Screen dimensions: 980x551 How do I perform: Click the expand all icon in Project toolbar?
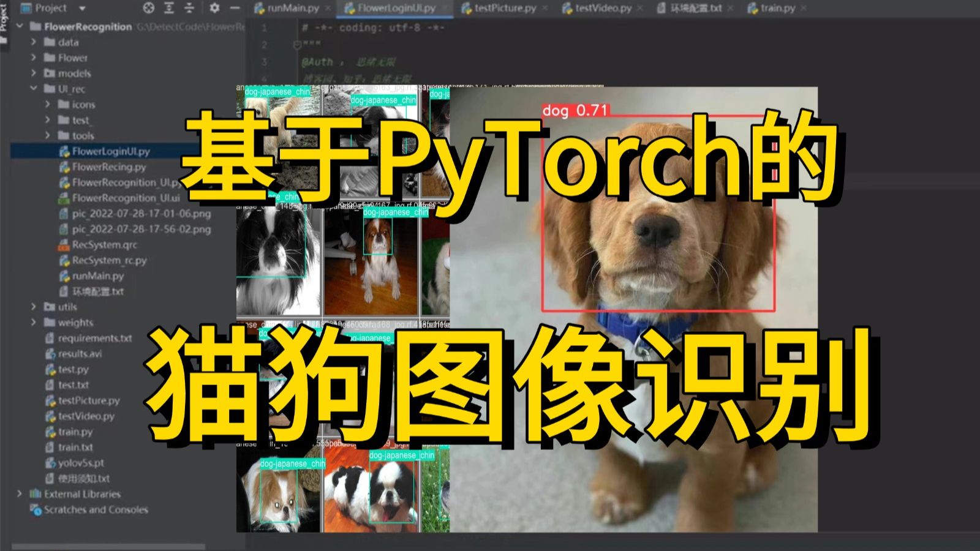point(169,9)
